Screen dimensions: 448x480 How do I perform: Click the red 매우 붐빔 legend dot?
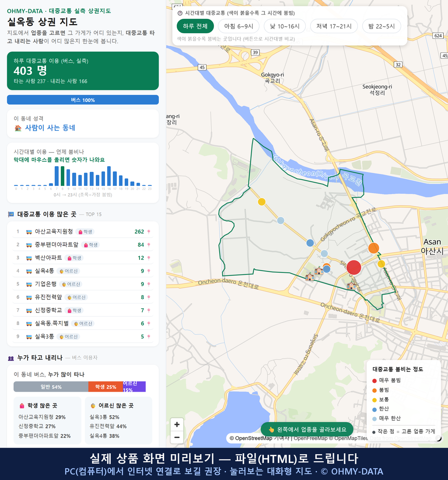(374, 380)
